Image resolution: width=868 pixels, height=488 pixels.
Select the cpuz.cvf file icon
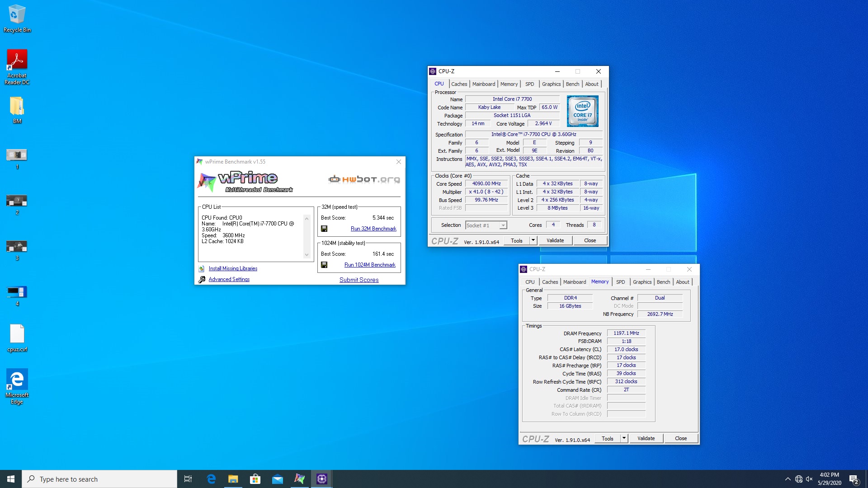click(x=17, y=338)
